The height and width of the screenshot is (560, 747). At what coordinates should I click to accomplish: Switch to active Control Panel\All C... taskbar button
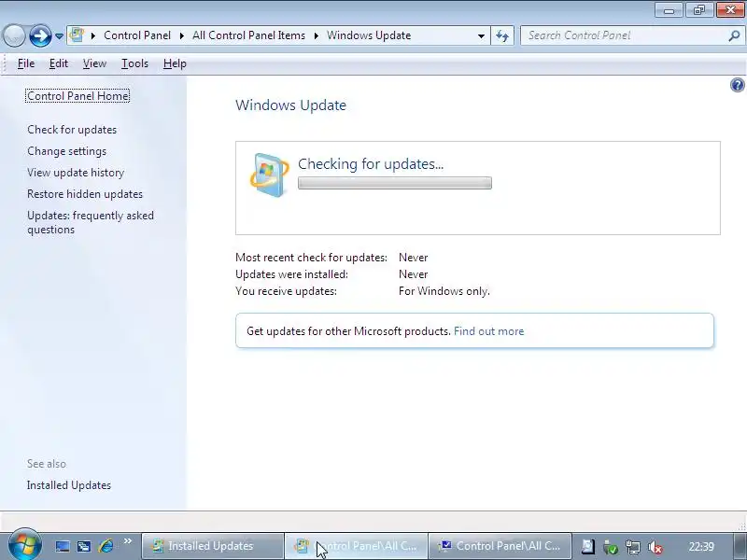[x=356, y=546]
